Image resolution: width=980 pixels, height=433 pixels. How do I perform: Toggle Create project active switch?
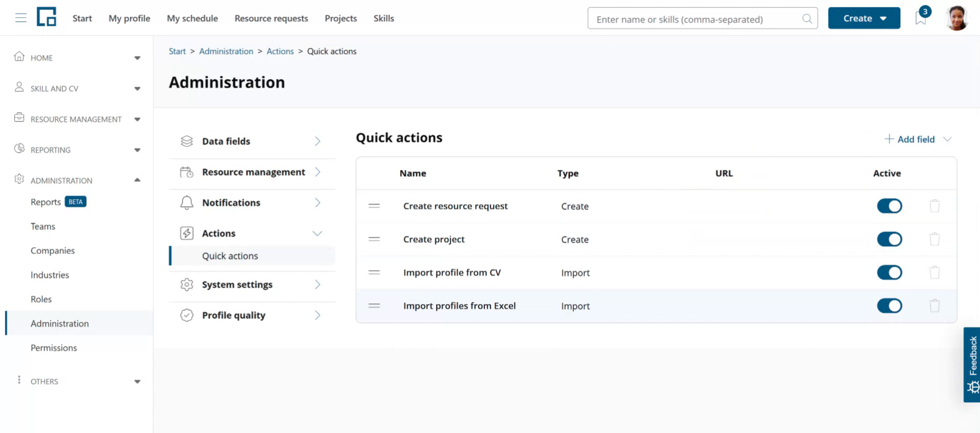[889, 239]
